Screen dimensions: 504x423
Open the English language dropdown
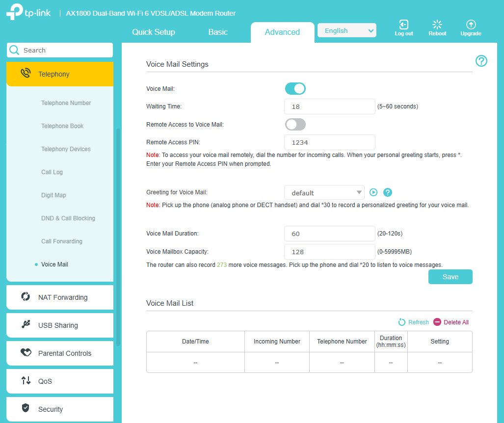tap(346, 30)
